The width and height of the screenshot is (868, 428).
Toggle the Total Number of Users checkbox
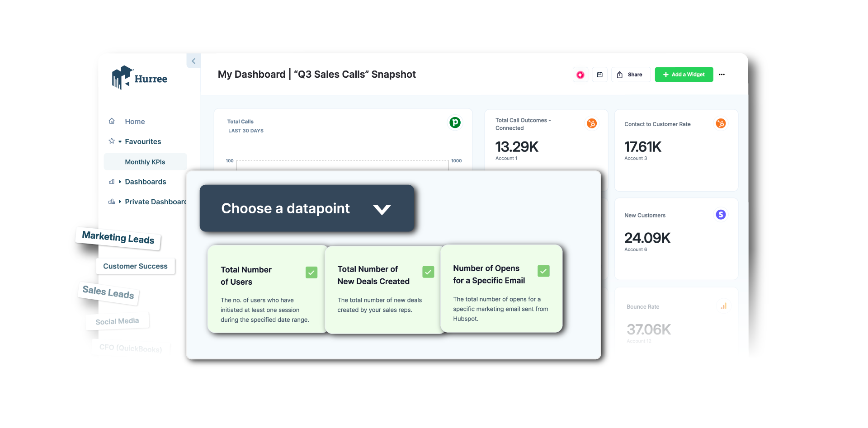tap(311, 272)
